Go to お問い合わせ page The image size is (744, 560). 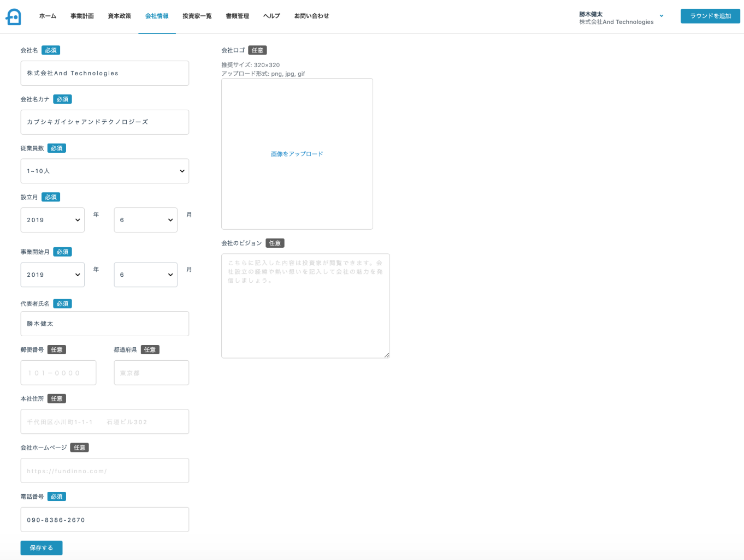311,16
